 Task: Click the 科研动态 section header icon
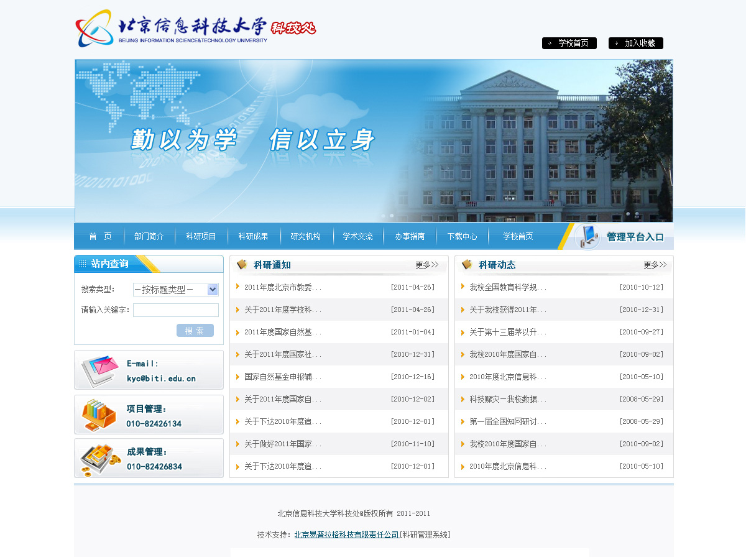(x=467, y=265)
